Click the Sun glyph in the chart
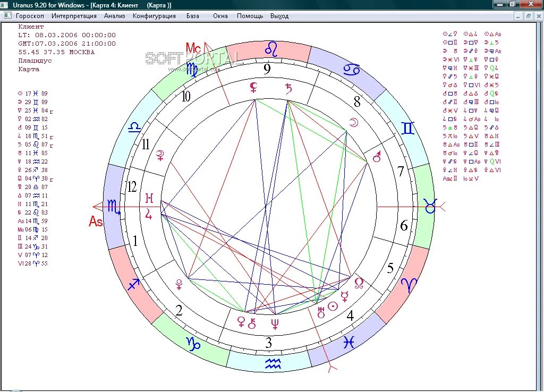Screen dimensions: 544x392 click(333, 306)
